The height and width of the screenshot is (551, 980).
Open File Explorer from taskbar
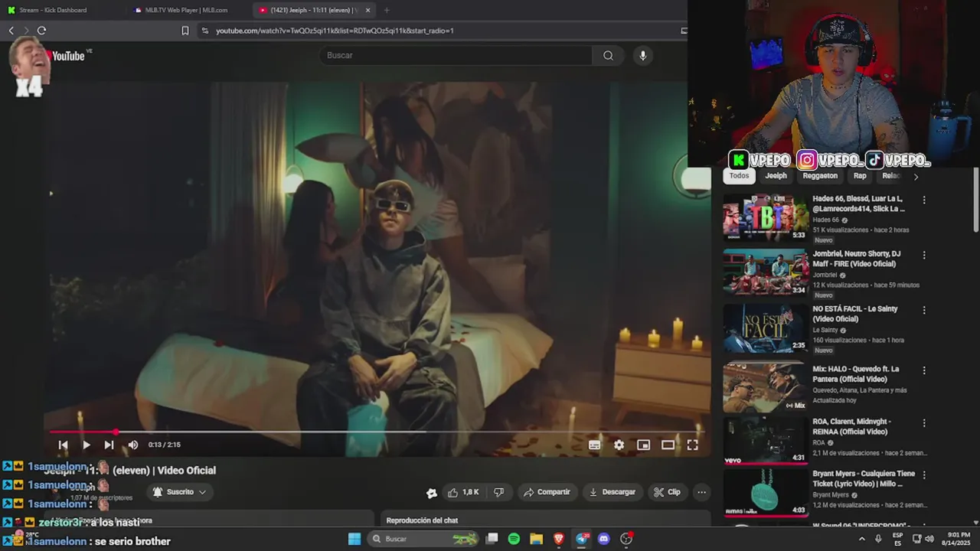(x=536, y=539)
